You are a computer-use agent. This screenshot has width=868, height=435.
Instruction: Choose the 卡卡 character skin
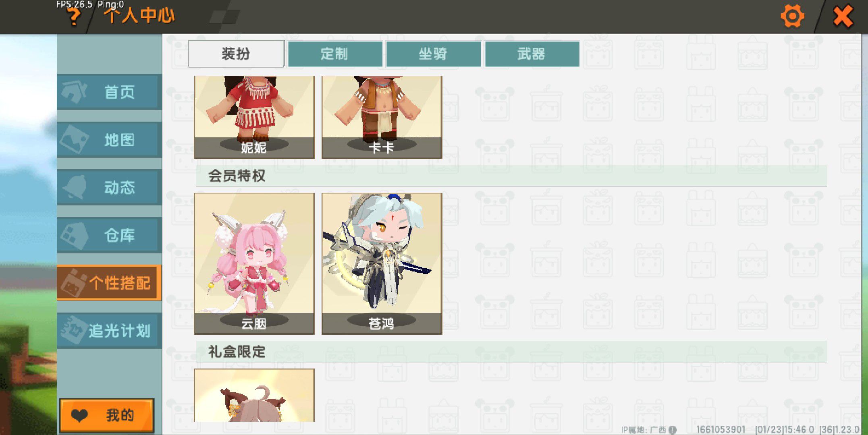coord(382,117)
